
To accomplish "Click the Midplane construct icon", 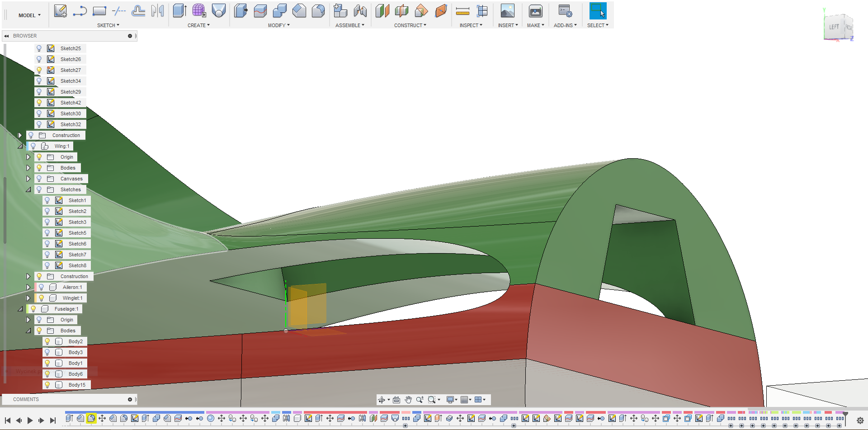I will (x=401, y=11).
